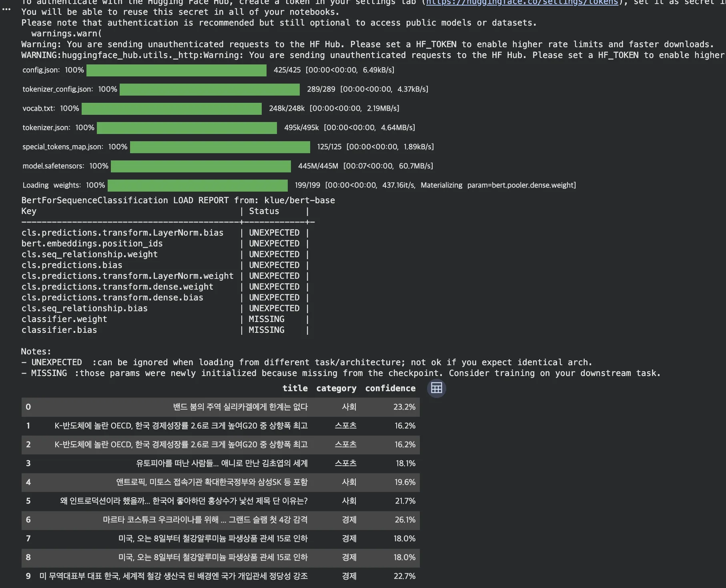Select title '밴드 붐의 주역 실리카겔에게 한계는 없다'
Viewport: 726px width, 588px height.
240,407
